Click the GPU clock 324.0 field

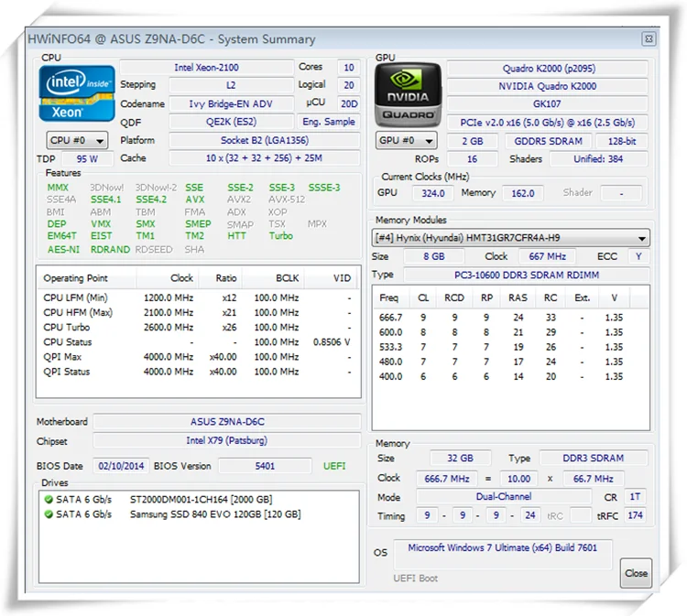coord(433,193)
